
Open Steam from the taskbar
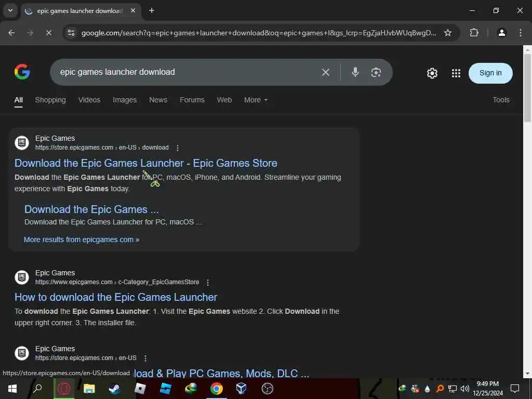coord(114,389)
